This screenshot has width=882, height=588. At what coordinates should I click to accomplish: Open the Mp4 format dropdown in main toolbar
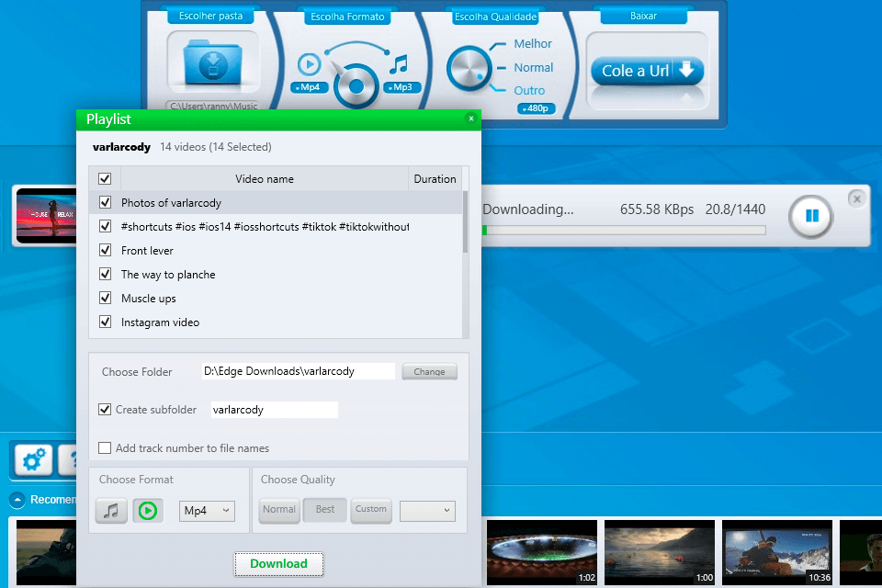[x=309, y=87]
